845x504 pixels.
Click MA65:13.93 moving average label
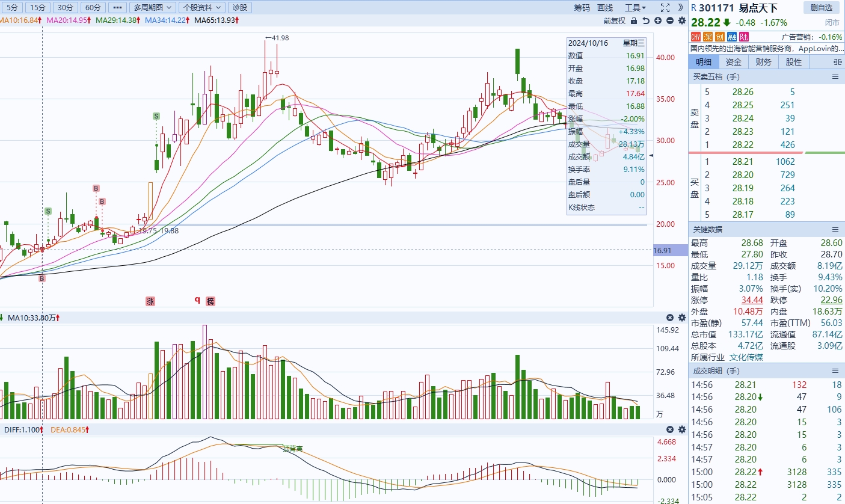coord(217,20)
